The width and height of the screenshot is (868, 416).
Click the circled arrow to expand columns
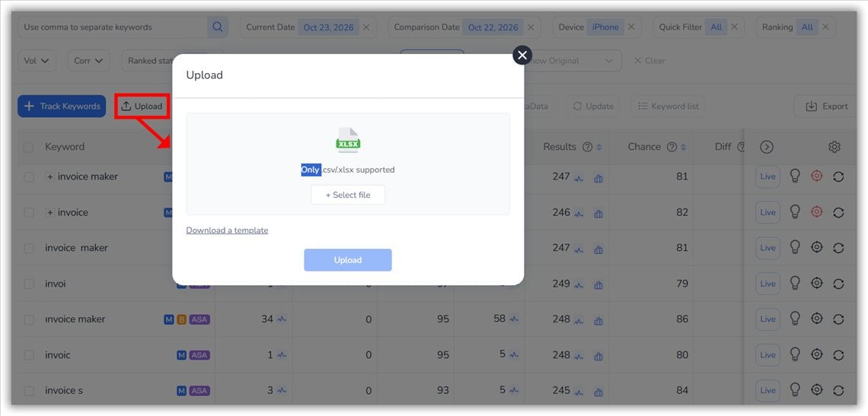(x=767, y=147)
